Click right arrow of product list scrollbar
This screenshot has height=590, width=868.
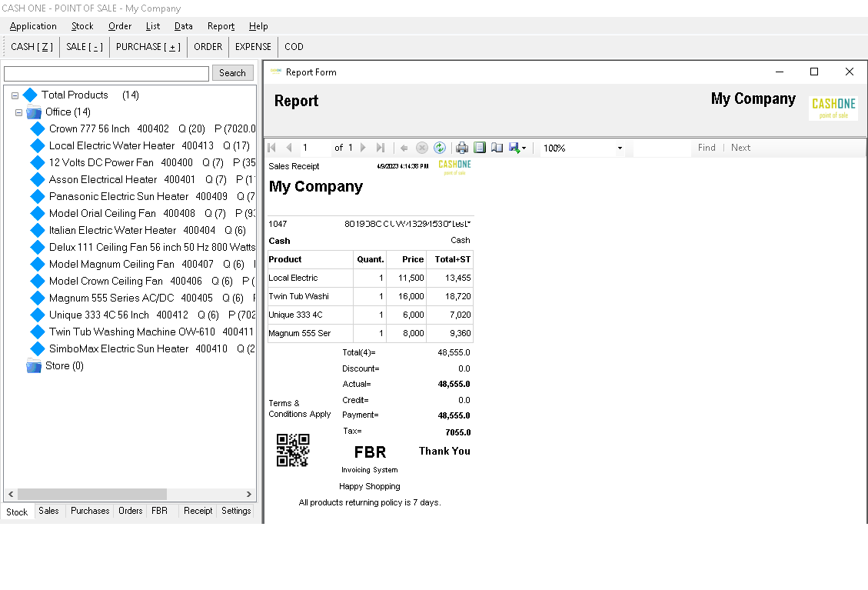248,494
